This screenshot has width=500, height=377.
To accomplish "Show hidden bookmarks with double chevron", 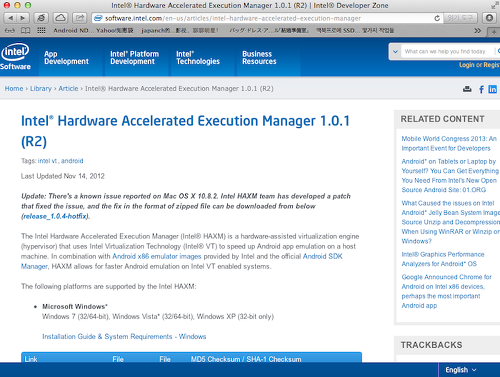I will click(477, 31).
